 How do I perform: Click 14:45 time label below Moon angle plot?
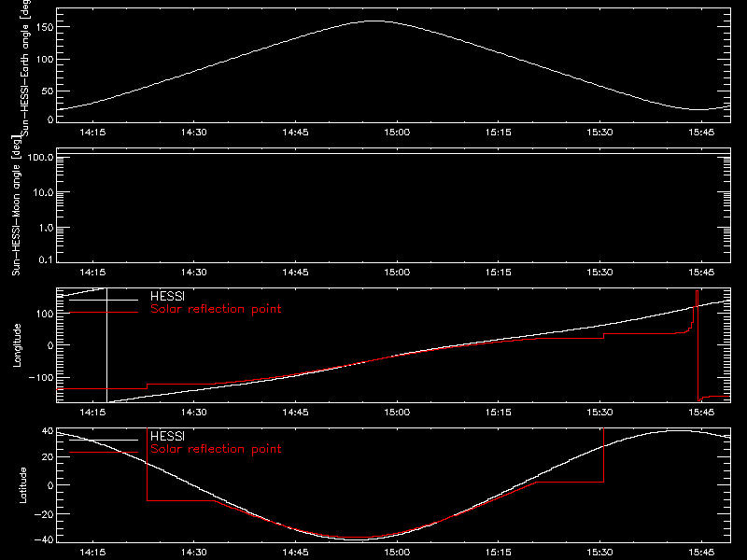[295, 273]
